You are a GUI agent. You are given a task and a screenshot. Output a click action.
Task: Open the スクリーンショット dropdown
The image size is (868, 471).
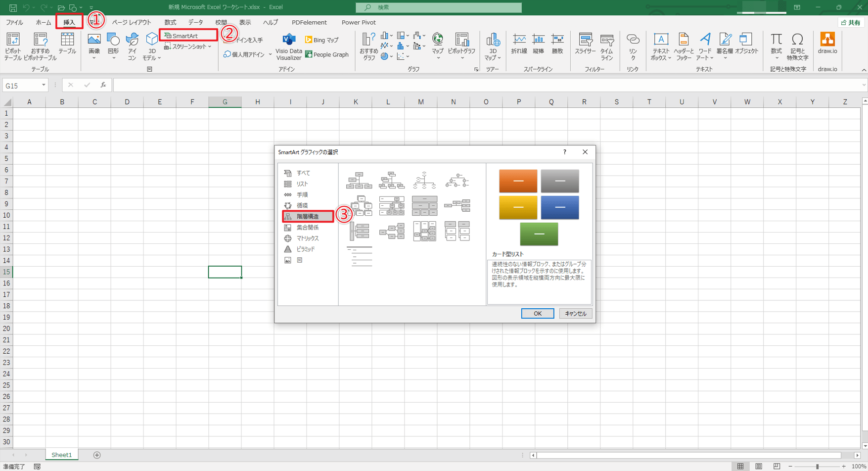point(188,47)
